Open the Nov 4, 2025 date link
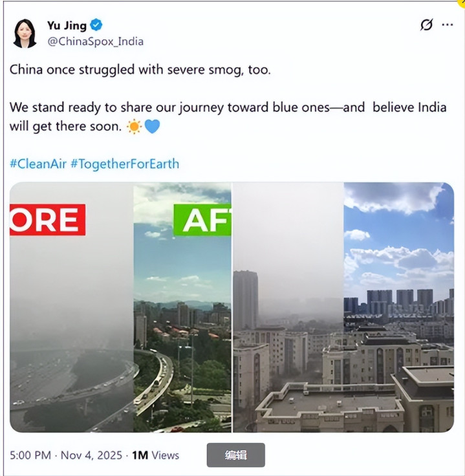This screenshot has width=465, height=476. point(91,455)
